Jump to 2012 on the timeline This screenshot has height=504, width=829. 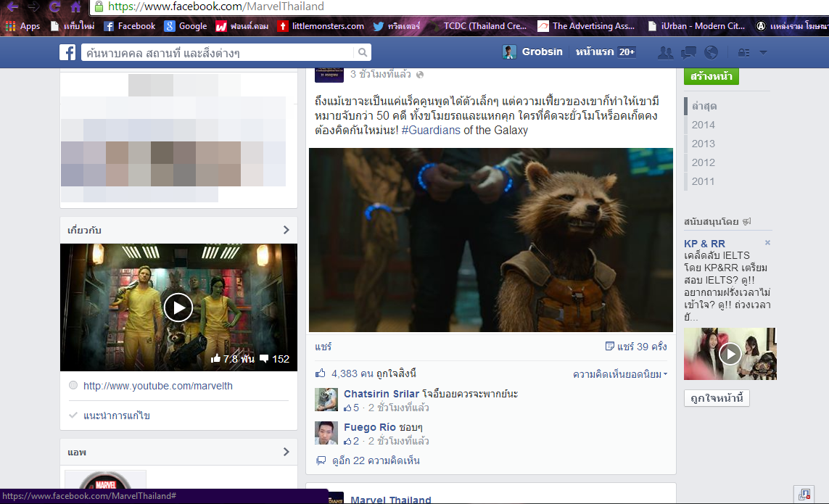704,162
